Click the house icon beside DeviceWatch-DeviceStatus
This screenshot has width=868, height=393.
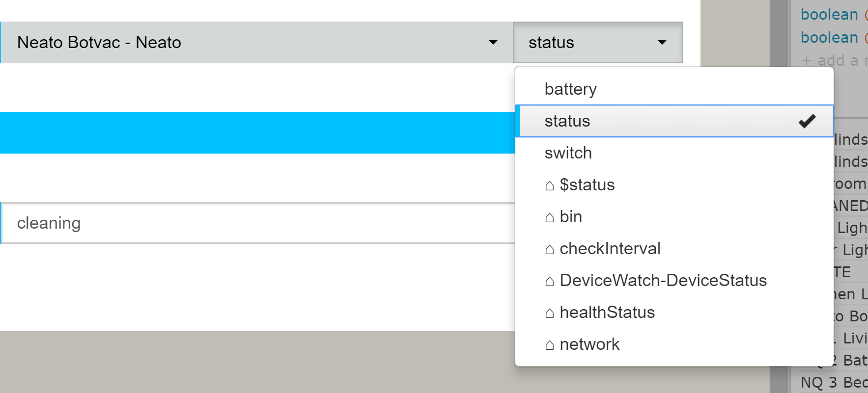[550, 281]
